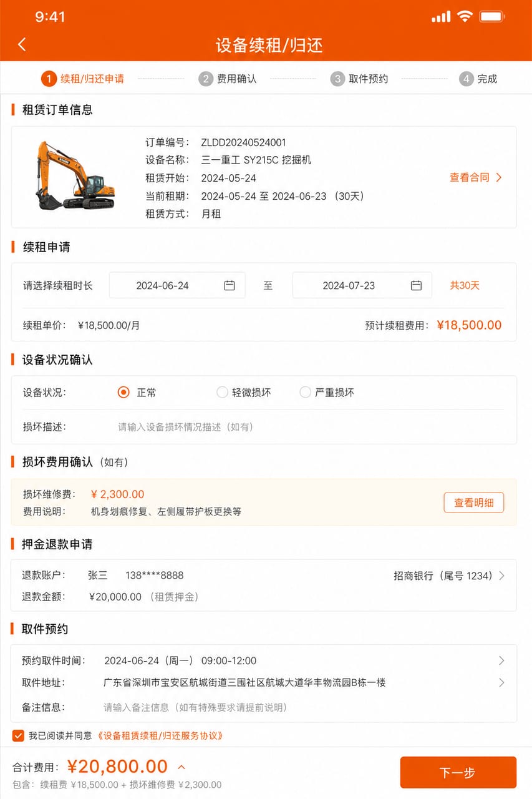Tap repair fee ¥ 2,300.00
The height and width of the screenshot is (799, 532).
point(117,494)
